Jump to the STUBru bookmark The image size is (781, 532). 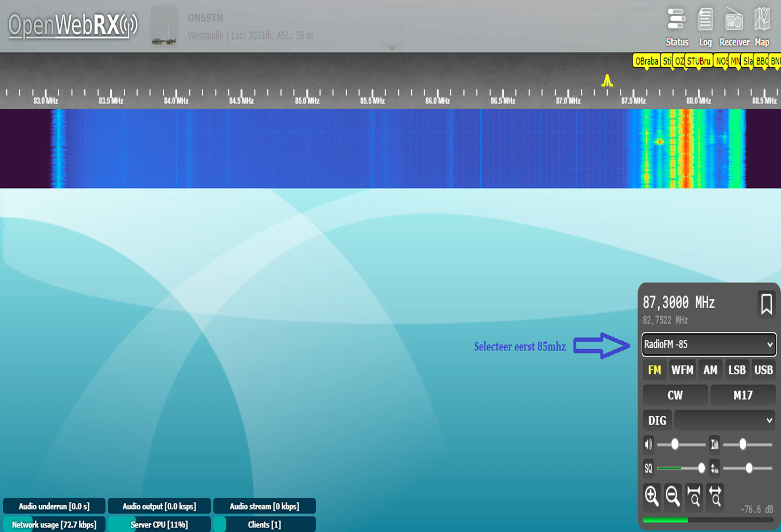(x=698, y=61)
